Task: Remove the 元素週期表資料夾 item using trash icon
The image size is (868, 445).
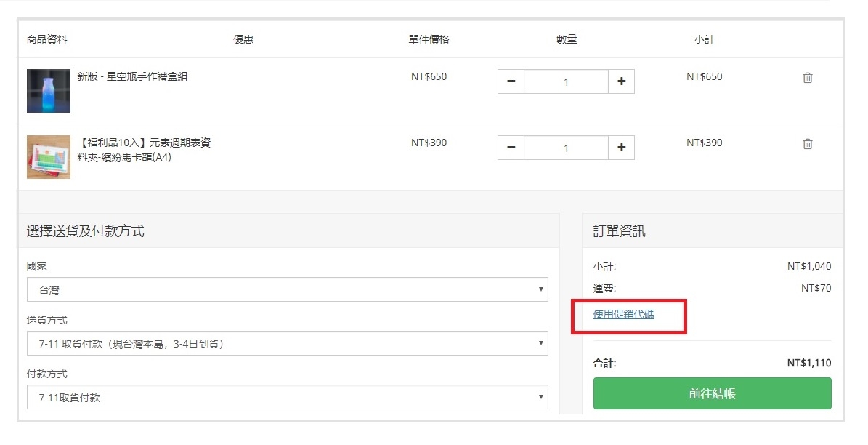Action: 807,144
